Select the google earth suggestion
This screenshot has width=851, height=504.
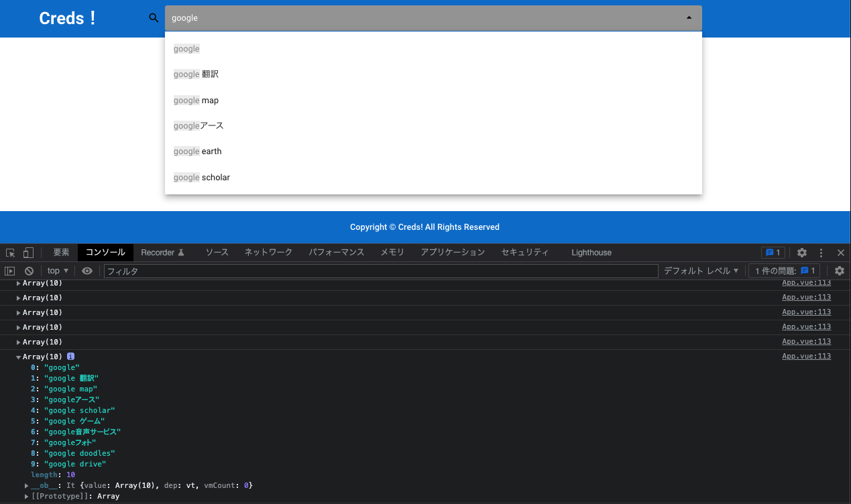coord(197,151)
